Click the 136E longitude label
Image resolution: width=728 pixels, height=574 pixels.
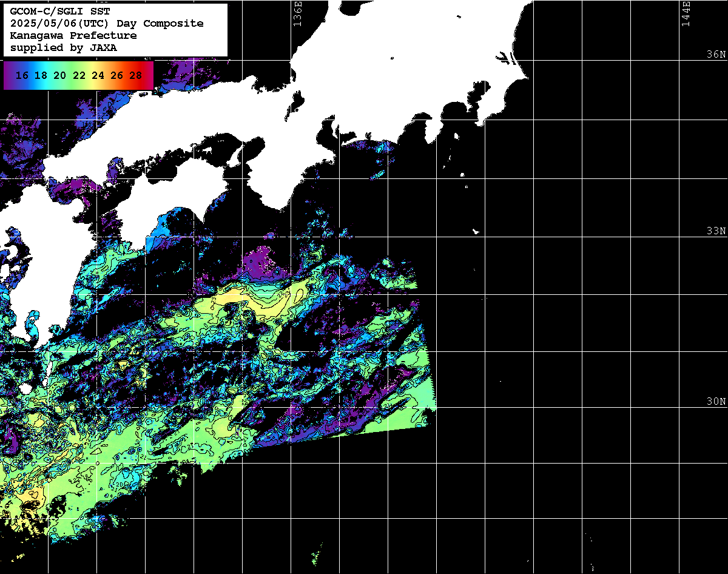point(297,13)
